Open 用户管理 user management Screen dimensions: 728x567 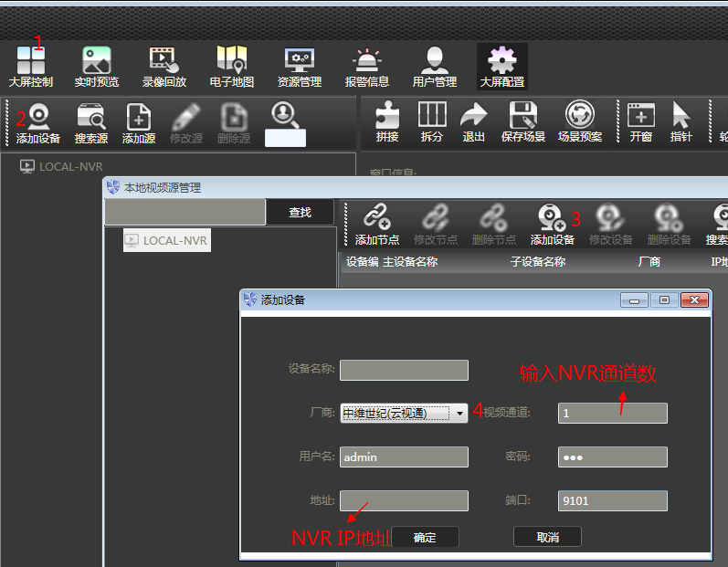pyautogui.click(x=435, y=67)
